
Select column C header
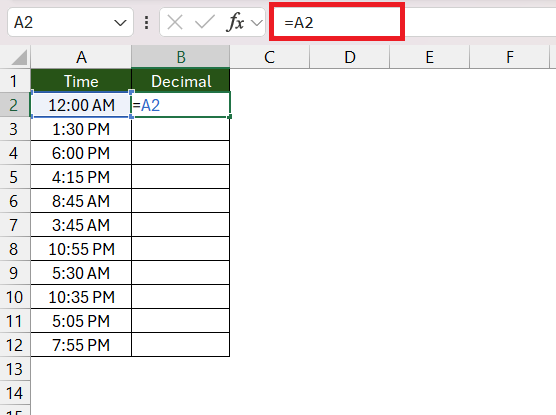click(x=269, y=57)
